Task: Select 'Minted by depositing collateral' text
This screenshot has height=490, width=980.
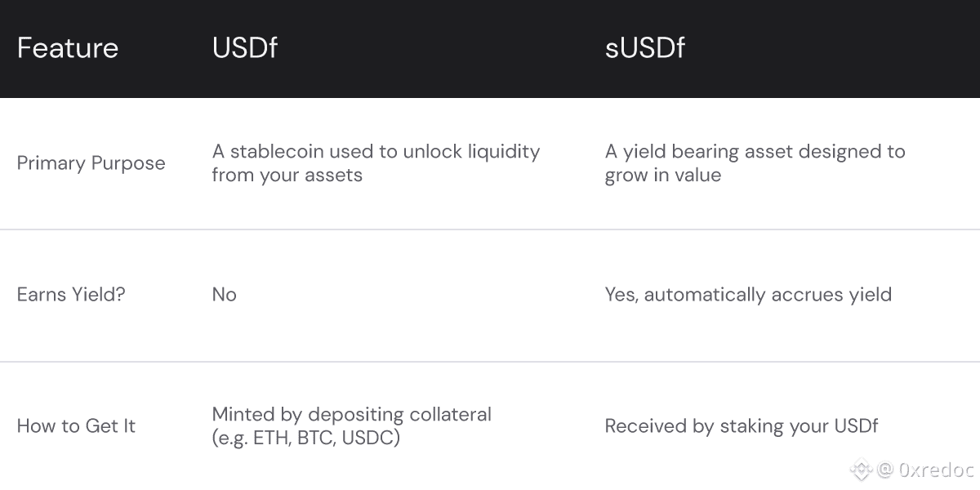Action: pyautogui.click(x=351, y=415)
